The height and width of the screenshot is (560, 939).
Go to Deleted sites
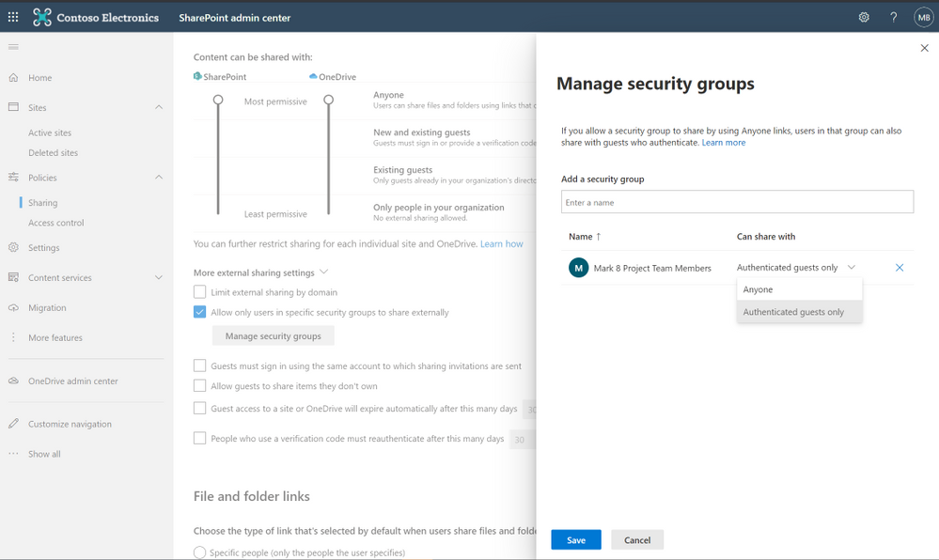click(x=53, y=153)
